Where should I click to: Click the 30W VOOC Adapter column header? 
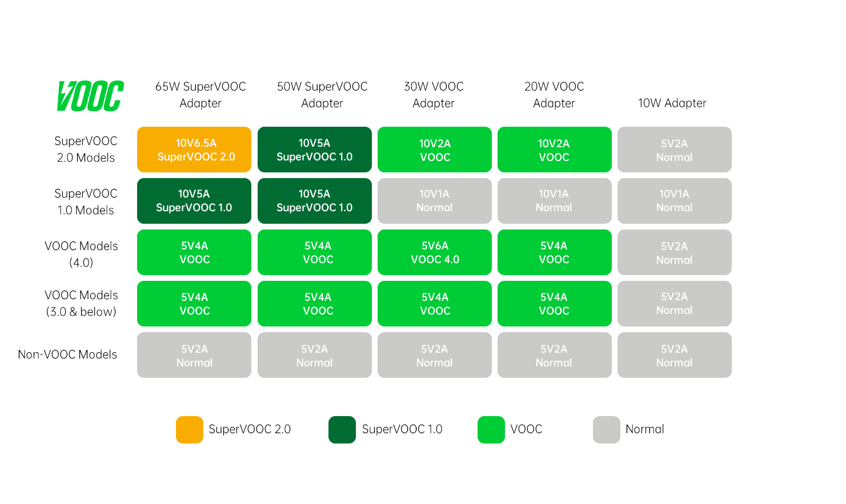coord(434,95)
